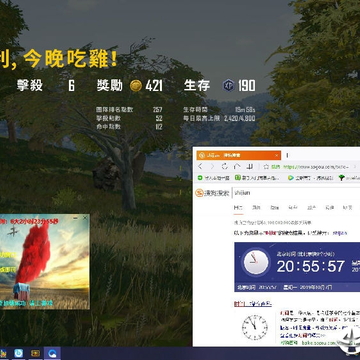The width and height of the screenshot is (360, 360).
Task: Open the highlighted blue swirl browser icon in the taskbar
Action: (x=52, y=353)
